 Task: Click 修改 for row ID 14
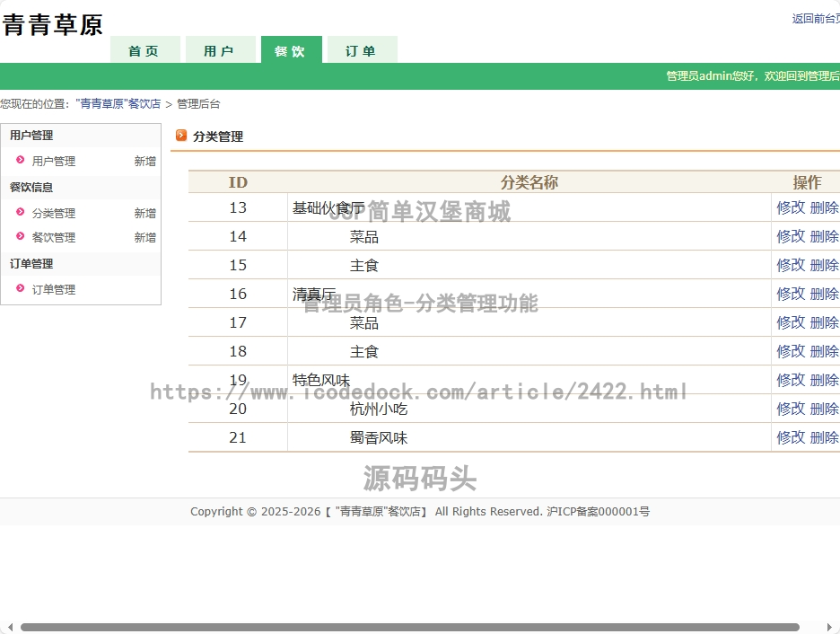791,236
